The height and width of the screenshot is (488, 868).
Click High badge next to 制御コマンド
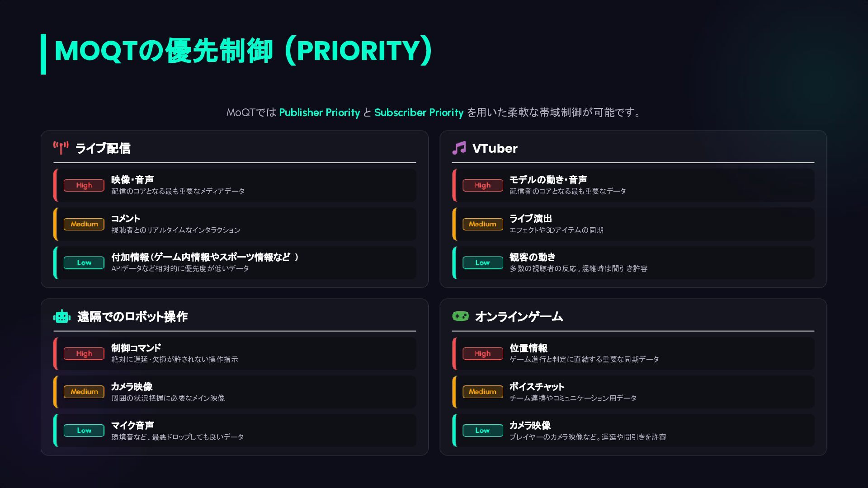[84, 353]
